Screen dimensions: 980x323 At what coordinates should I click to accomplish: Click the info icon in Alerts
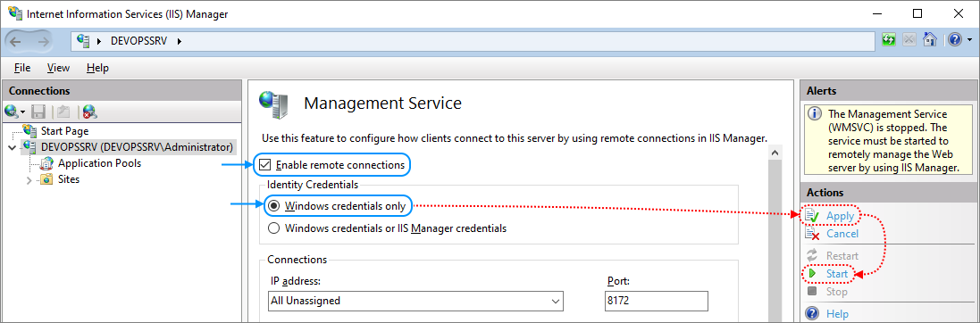click(814, 114)
